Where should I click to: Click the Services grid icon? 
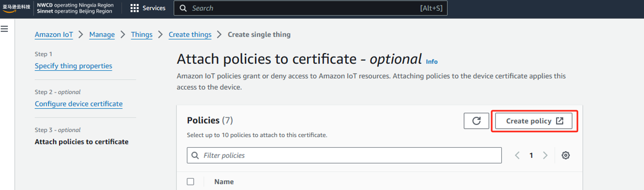[x=134, y=8]
